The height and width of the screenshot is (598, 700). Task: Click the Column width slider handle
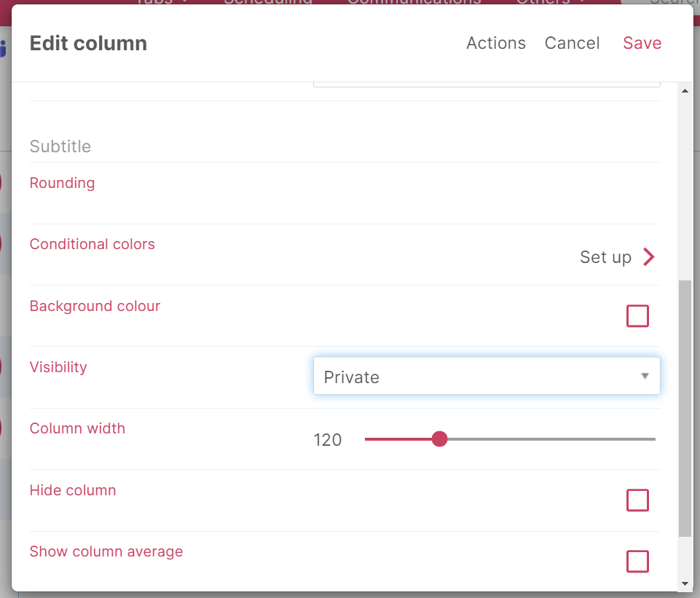pos(440,439)
